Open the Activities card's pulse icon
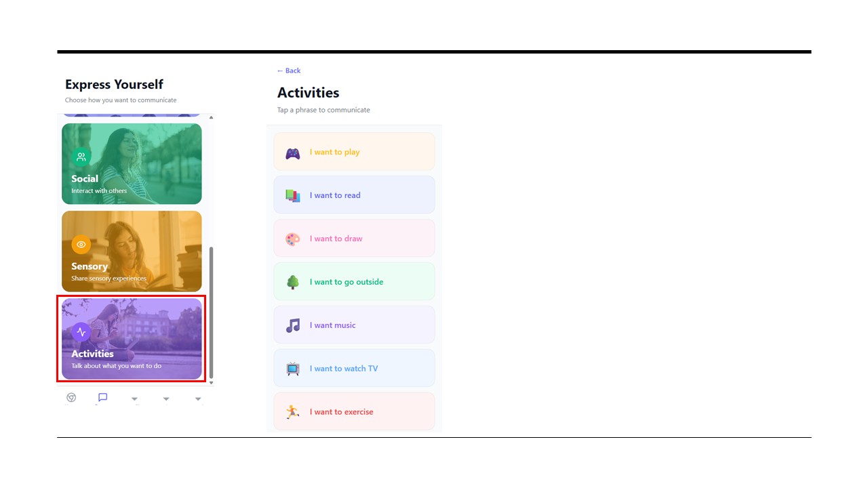Image resolution: width=868 pixels, height=488 pixels. [81, 332]
